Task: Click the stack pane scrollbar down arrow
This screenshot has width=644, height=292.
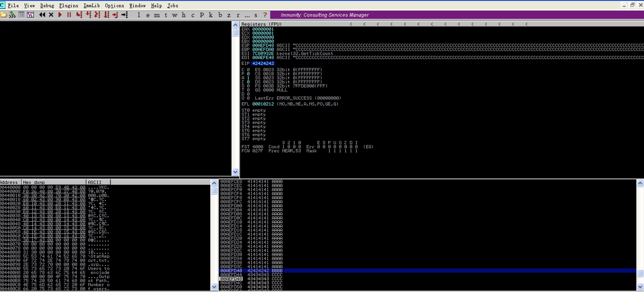Action: pyautogui.click(x=640, y=287)
